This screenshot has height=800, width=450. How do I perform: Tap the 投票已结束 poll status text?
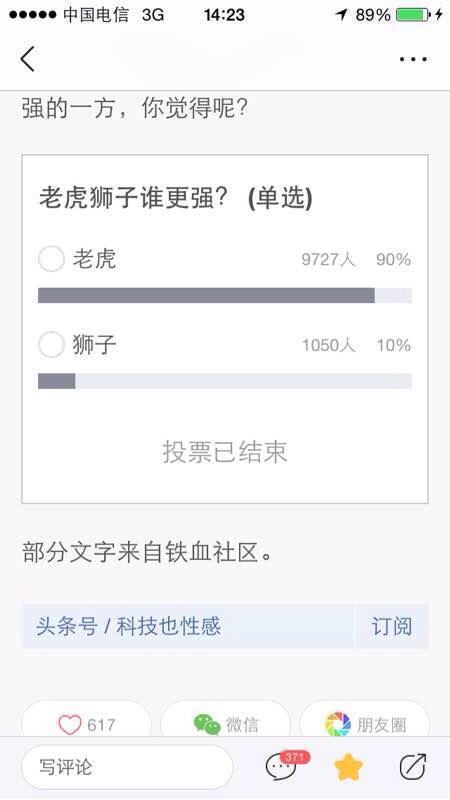tap(225, 452)
